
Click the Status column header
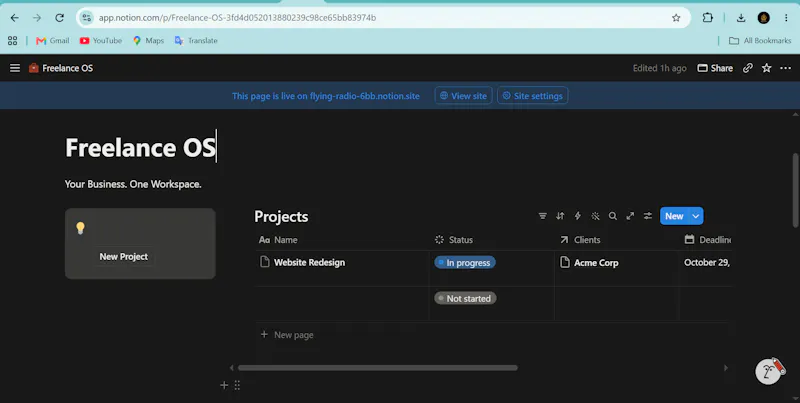(x=491, y=240)
